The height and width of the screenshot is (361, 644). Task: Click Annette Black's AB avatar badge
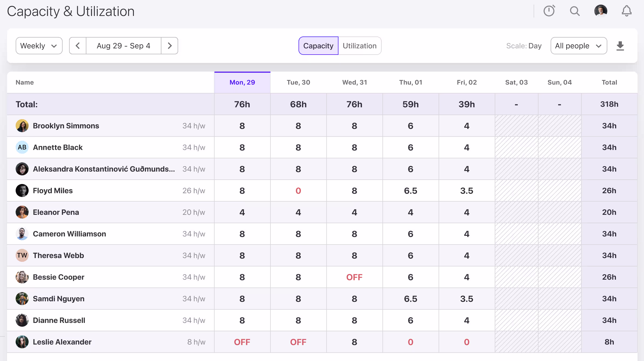pos(22,147)
